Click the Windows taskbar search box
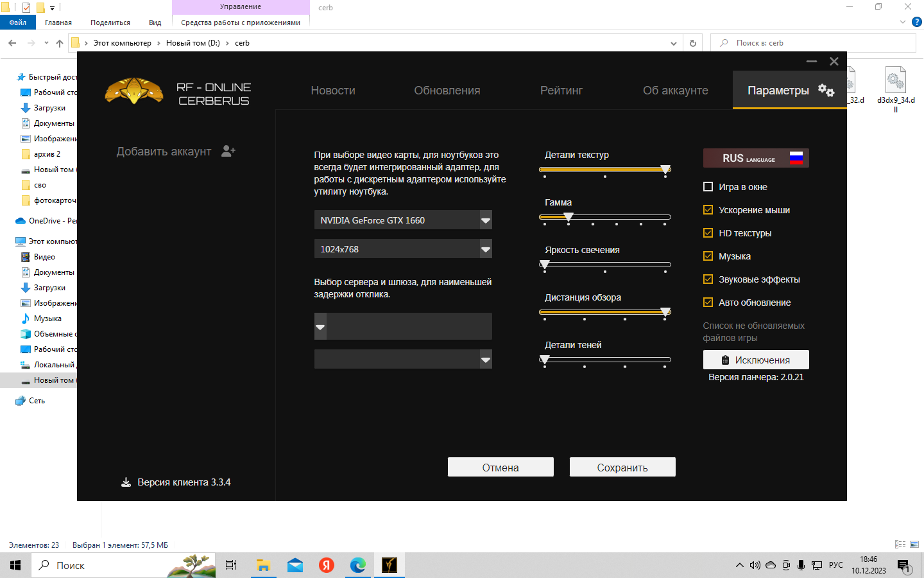 click(123, 565)
